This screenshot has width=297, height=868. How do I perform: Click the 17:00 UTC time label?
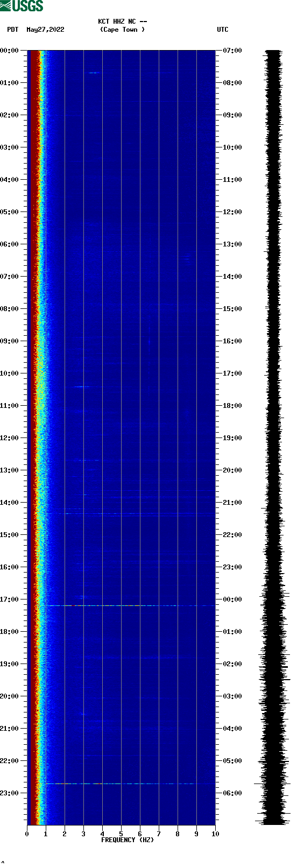coord(232,373)
